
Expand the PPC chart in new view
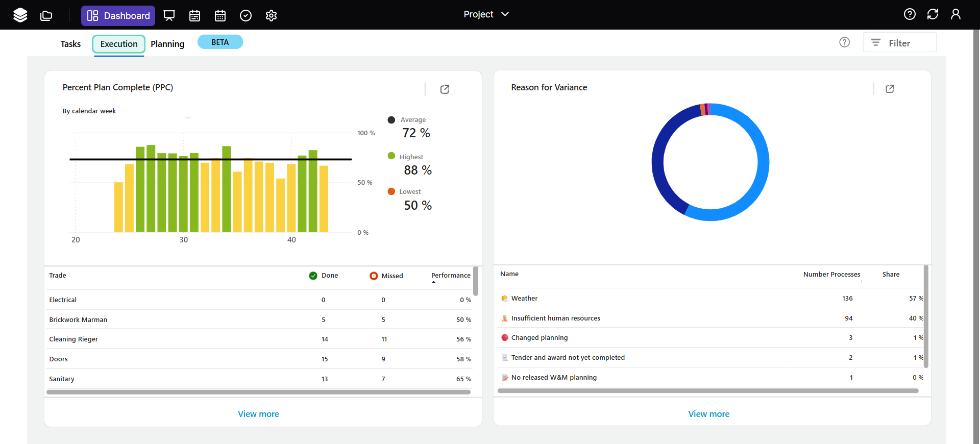(445, 89)
